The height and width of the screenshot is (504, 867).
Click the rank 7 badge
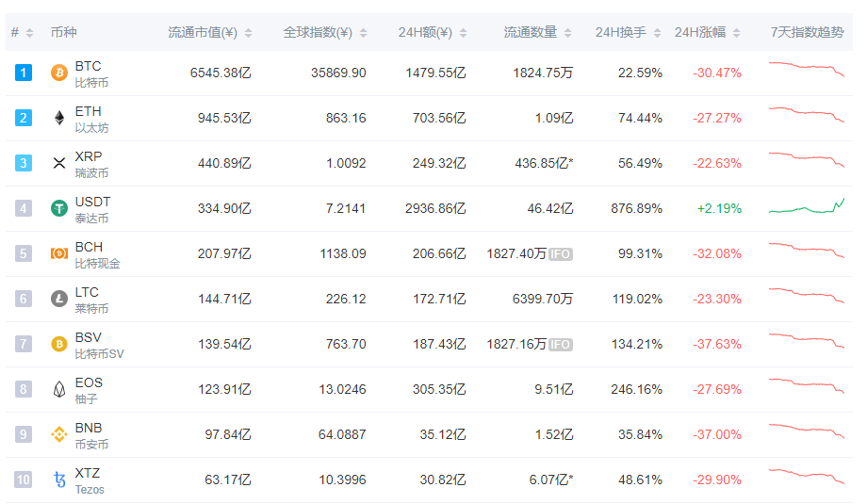(24, 344)
